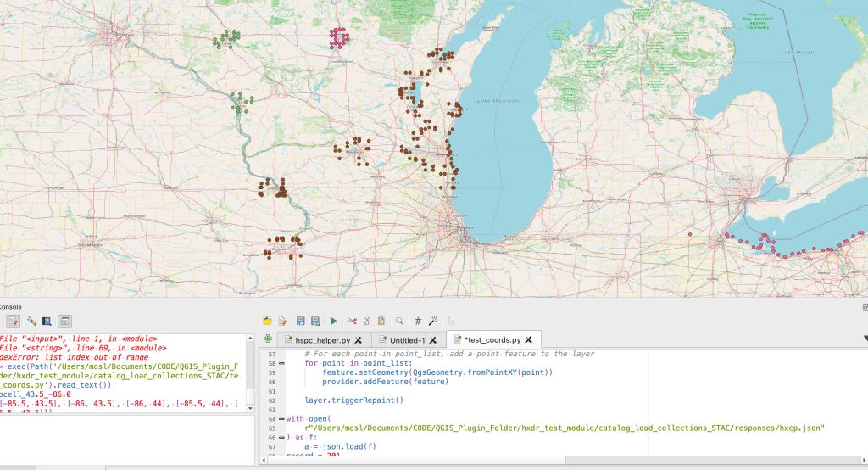This screenshot has width=868, height=470.
Task: Close the hspc_helper.py tab
Action: tap(358, 340)
